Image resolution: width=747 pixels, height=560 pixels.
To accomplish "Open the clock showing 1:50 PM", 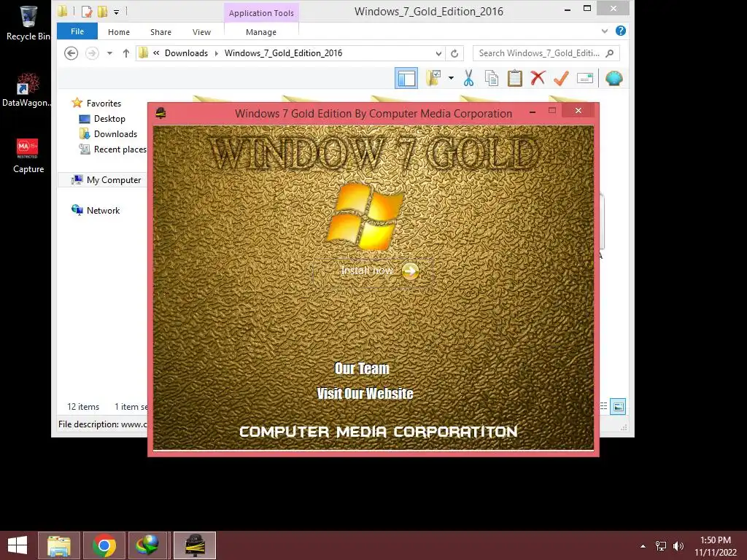I will [716, 545].
